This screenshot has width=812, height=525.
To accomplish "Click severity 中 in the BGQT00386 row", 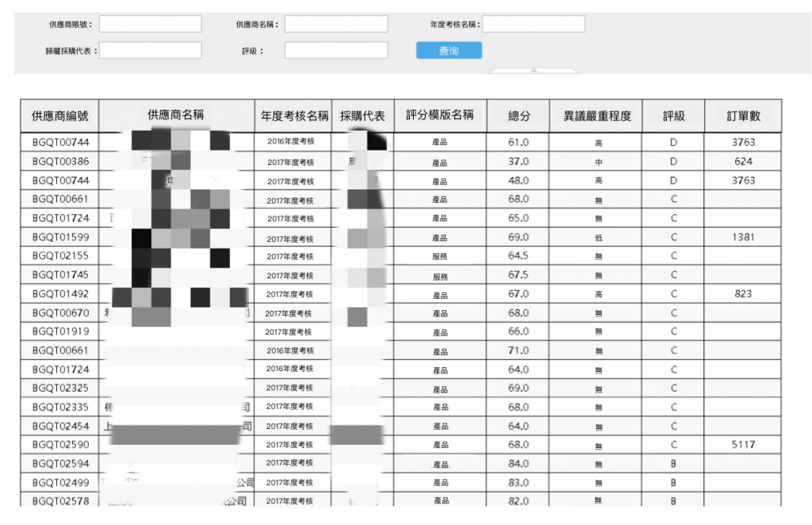I will pos(599,163).
